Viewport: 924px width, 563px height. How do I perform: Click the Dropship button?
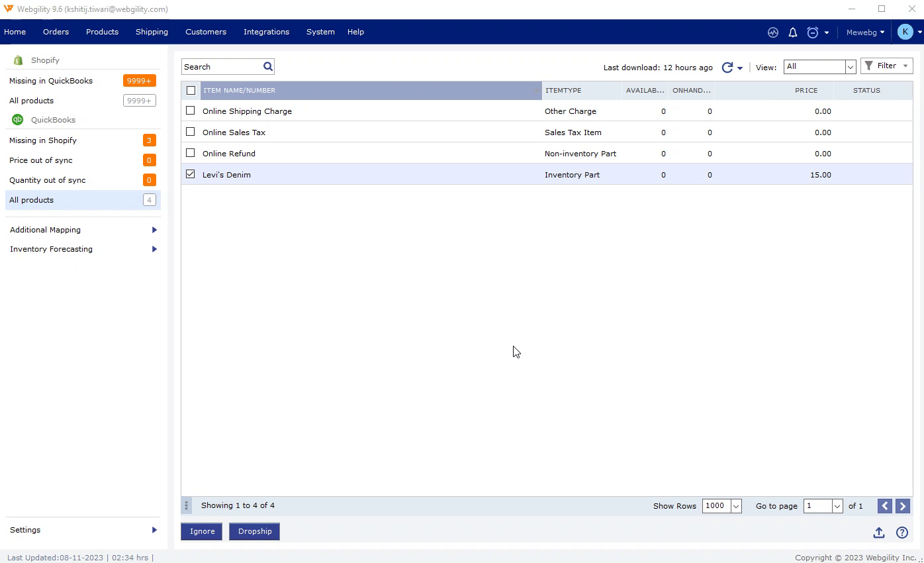click(255, 531)
